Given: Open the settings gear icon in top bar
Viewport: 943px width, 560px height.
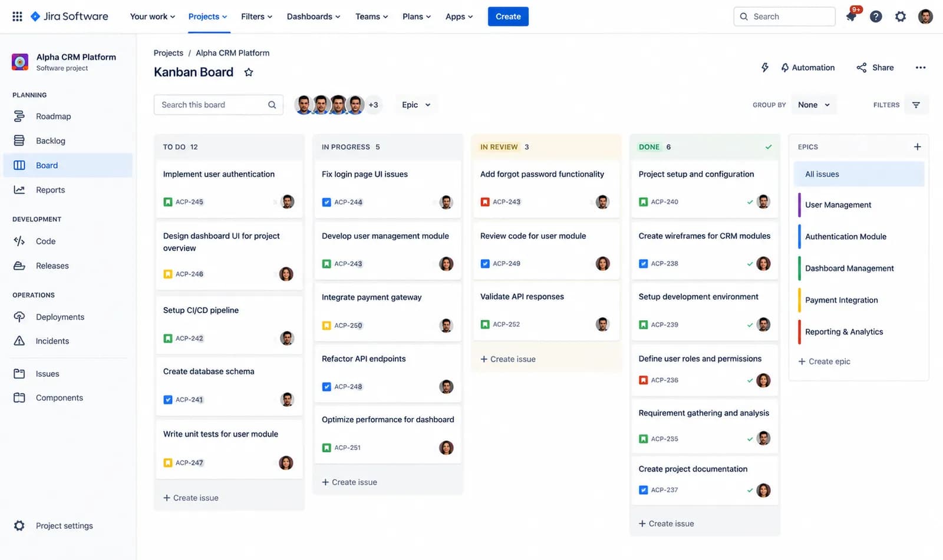Looking at the screenshot, I should coord(901,16).
